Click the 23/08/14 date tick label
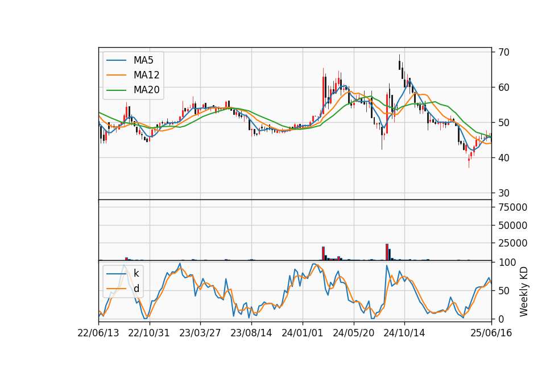This screenshot has height=392, width=546. (251, 333)
